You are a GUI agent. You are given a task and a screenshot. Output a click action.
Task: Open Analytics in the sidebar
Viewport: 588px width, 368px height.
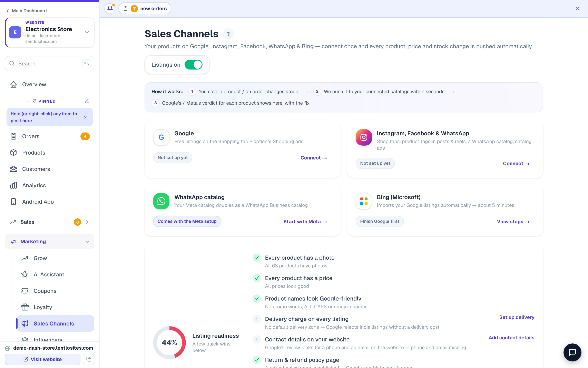[50, 185]
